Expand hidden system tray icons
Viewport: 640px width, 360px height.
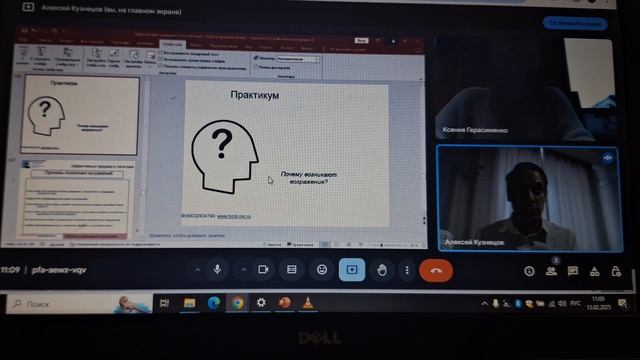tap(484, 304)
